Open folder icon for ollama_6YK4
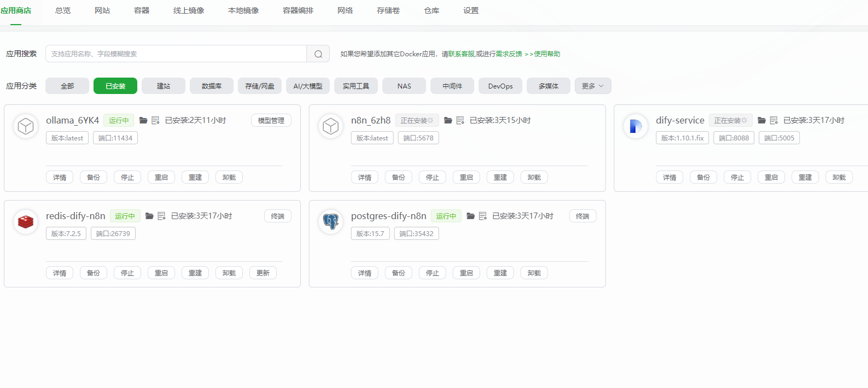Screen dimensions: 868x388 pos(143,120)
